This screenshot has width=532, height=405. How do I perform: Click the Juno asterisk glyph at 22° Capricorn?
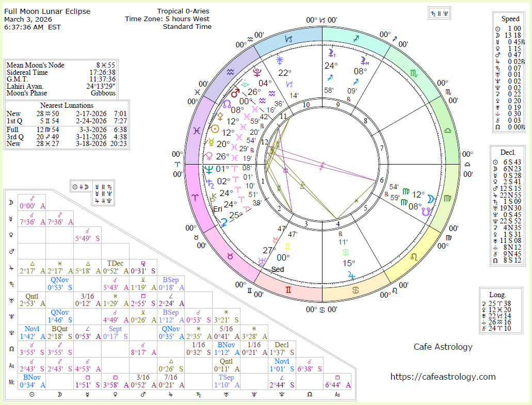[280, 59]
